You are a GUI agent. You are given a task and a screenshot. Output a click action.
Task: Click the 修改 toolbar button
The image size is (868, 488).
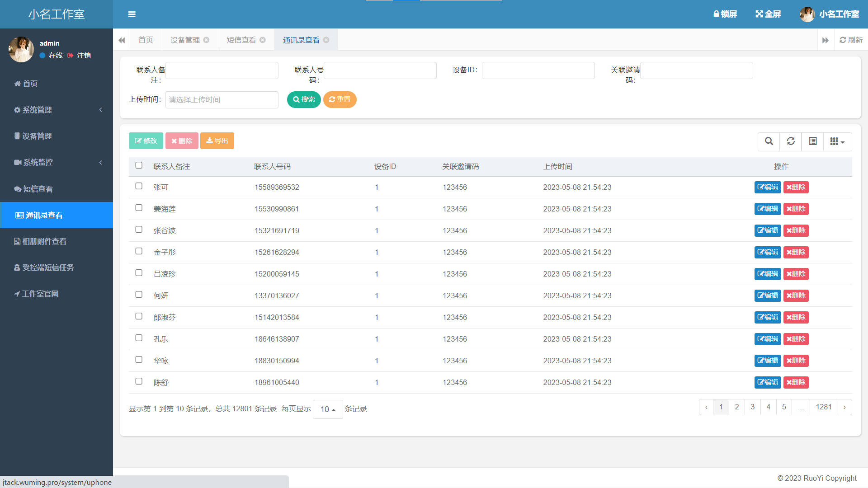coord(146,141)
